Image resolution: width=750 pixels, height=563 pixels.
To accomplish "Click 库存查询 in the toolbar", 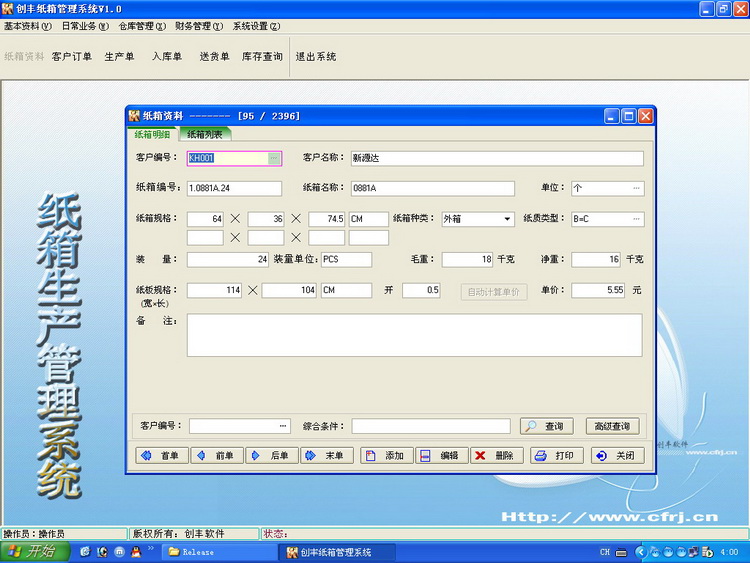I will pos(262,57).
